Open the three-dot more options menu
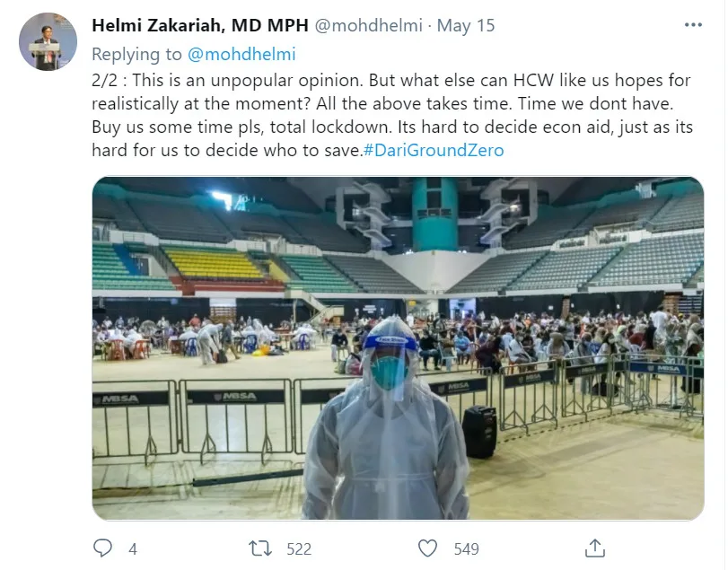Viewport: 728px width, 570px height. point(692,25)
